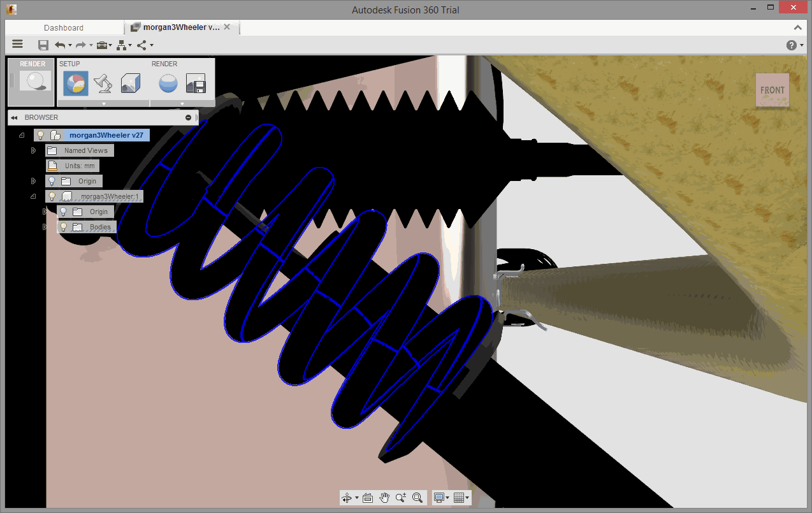Toggle visibility bulb of the top-level Origin folder

pyautogui.click(x=52, y=181)
